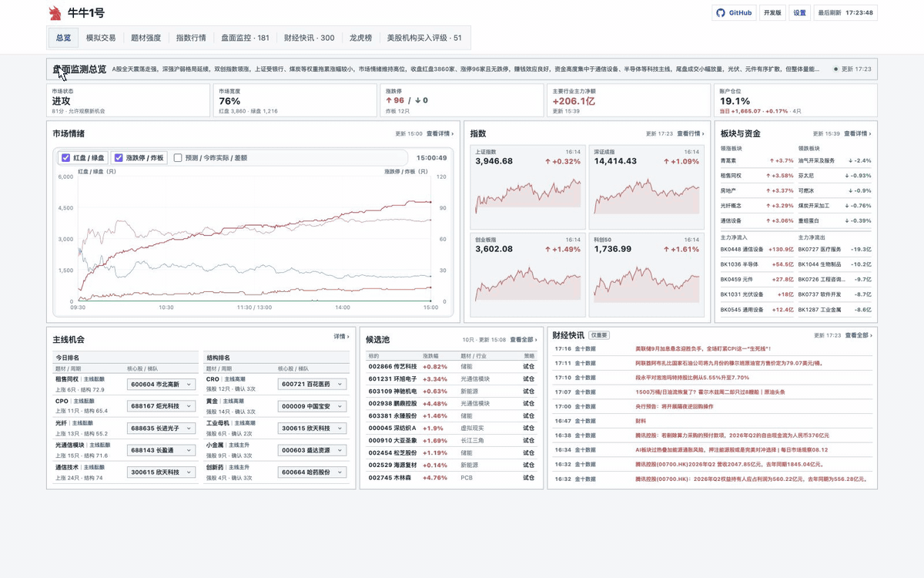Click 查看行情 in 指数 panel

pyautogui.click(x=691, y=133)
